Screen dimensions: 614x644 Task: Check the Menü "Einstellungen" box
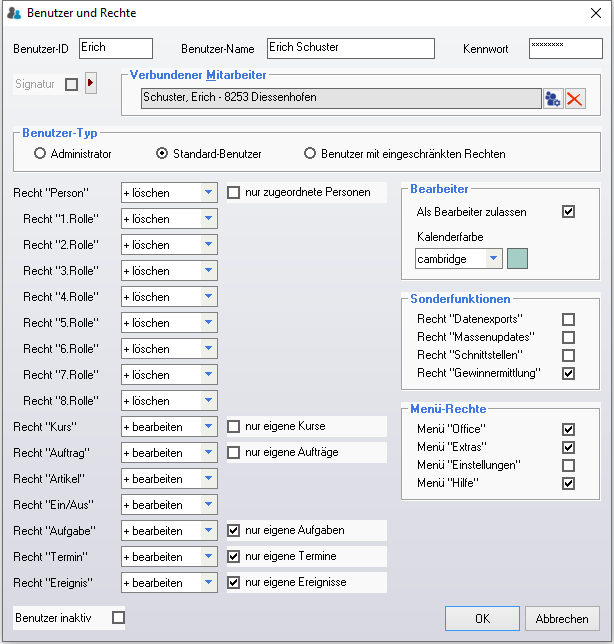point(568,465)
